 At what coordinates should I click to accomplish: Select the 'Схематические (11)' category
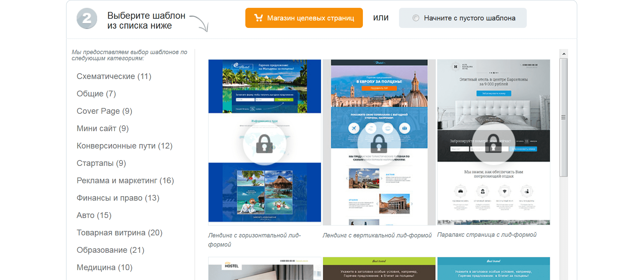pyautogui.click(x=114, y=76)
